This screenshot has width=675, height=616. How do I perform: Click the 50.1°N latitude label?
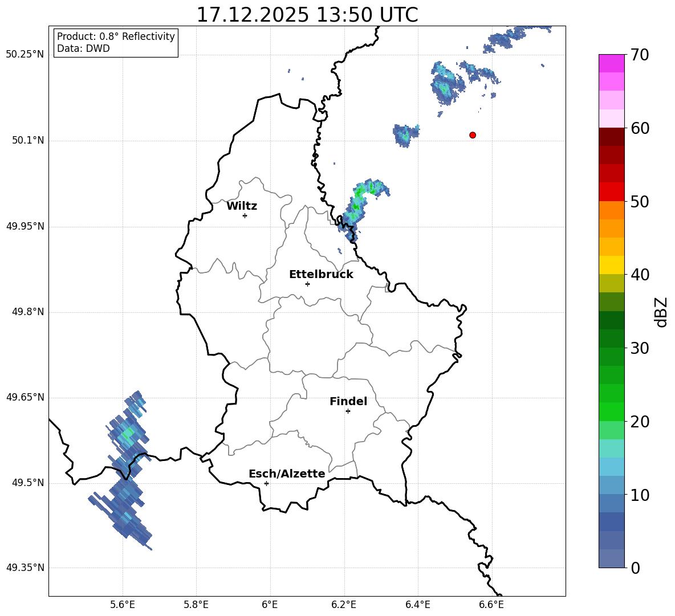28,141
